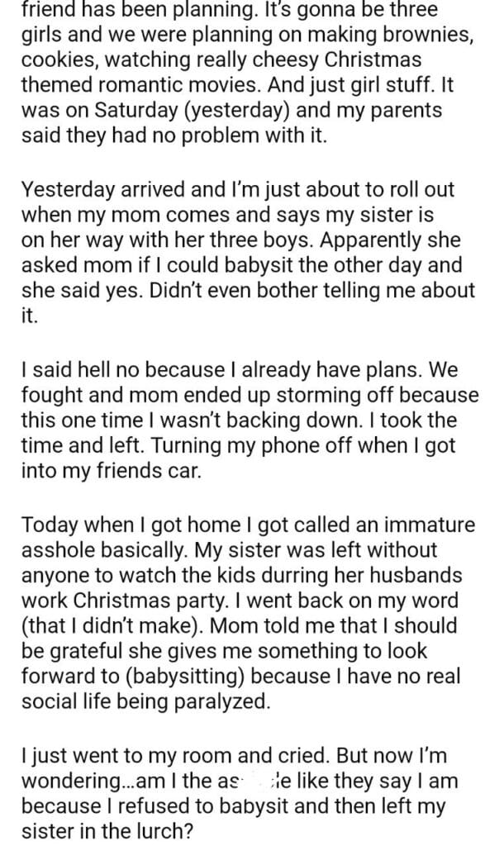Screen dimensions: 504x846
Task: Click the words "Yesterday arrived"
Action: [x=95, y=189]
